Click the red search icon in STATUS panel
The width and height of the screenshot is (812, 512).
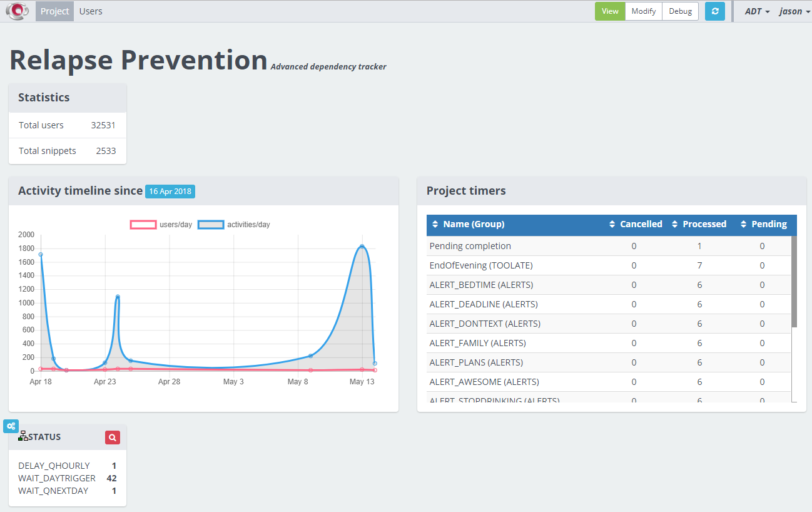[x=112, y=438]
